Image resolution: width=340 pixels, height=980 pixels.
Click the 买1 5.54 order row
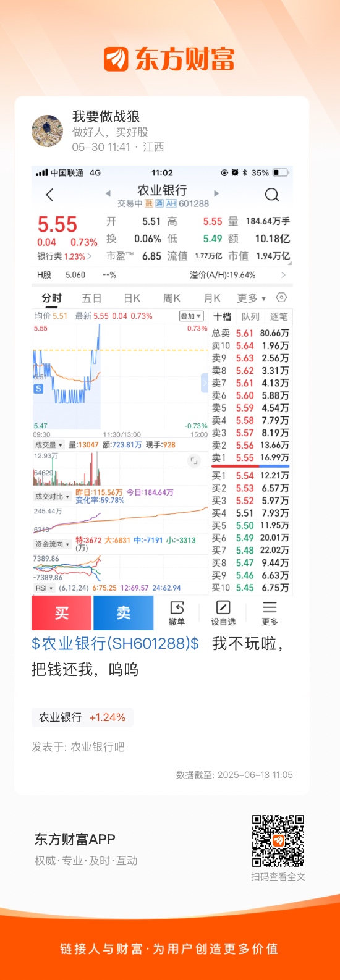point(250,476)
